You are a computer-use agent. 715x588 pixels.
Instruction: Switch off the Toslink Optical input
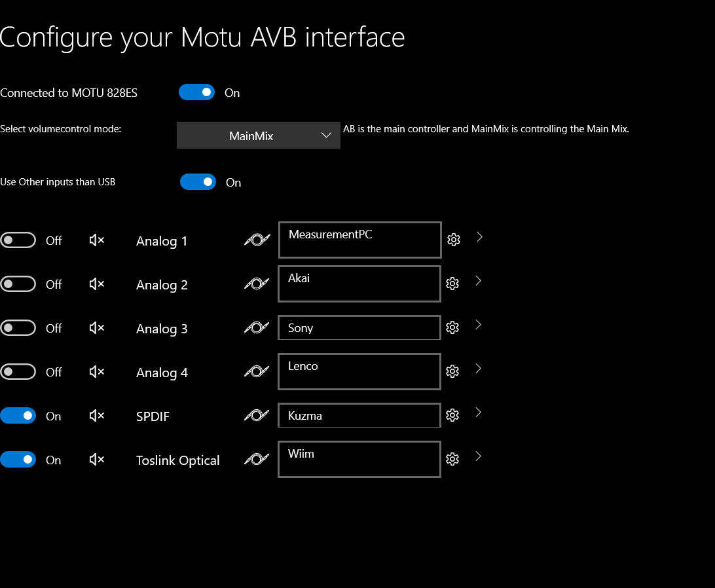point(18,460)
